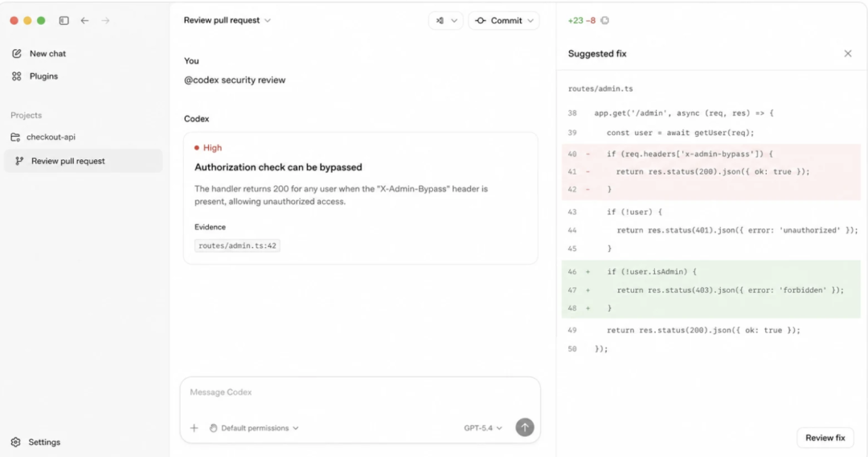The image size is (868, 457).
Task: Click the Review fix button
Action: click(825, 438)
